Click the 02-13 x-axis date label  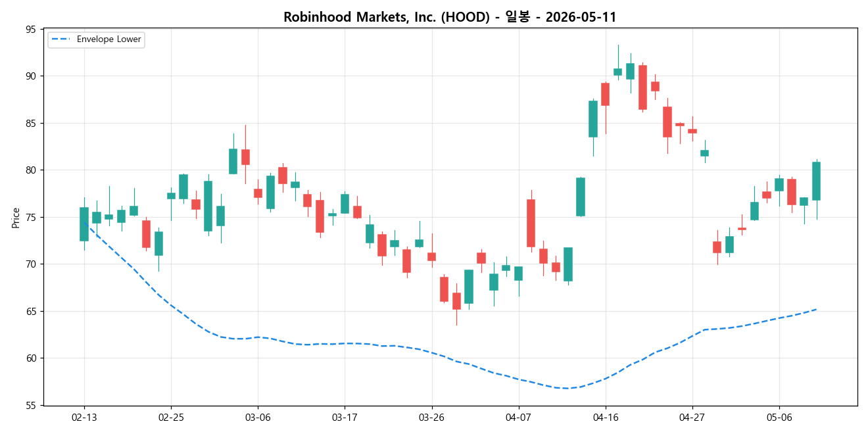point(84,418)
